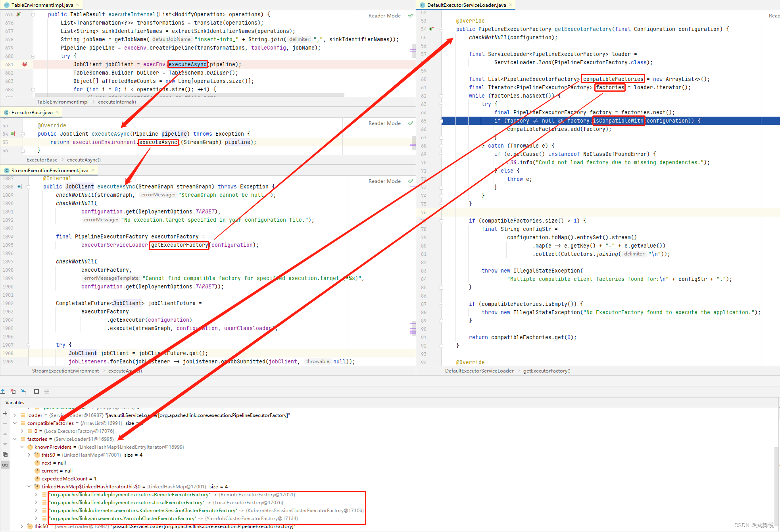The width and height of the screenshot is (780, 532).
Task: Collapse the compatibleFactories variable node
Action: [15, 423]
